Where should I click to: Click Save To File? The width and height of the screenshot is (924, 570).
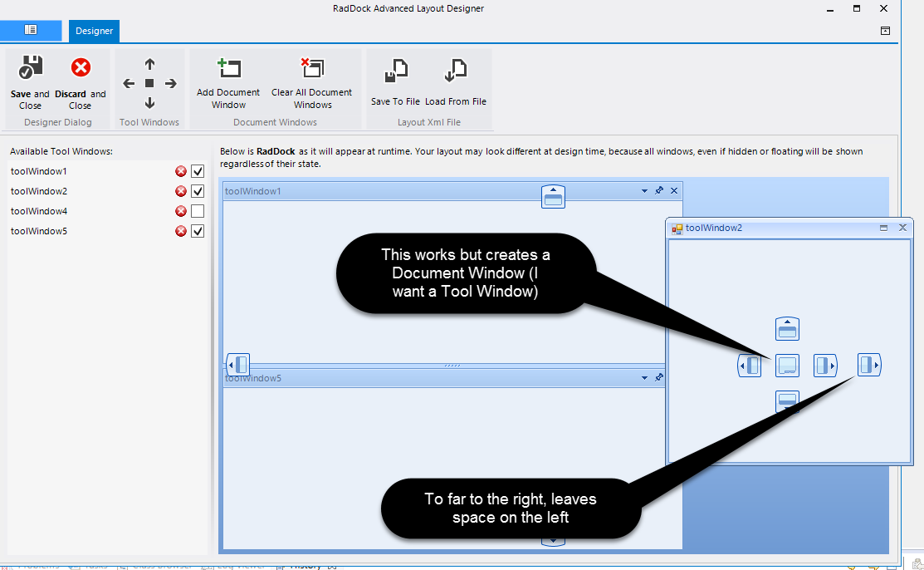click(x=395, y=82)
